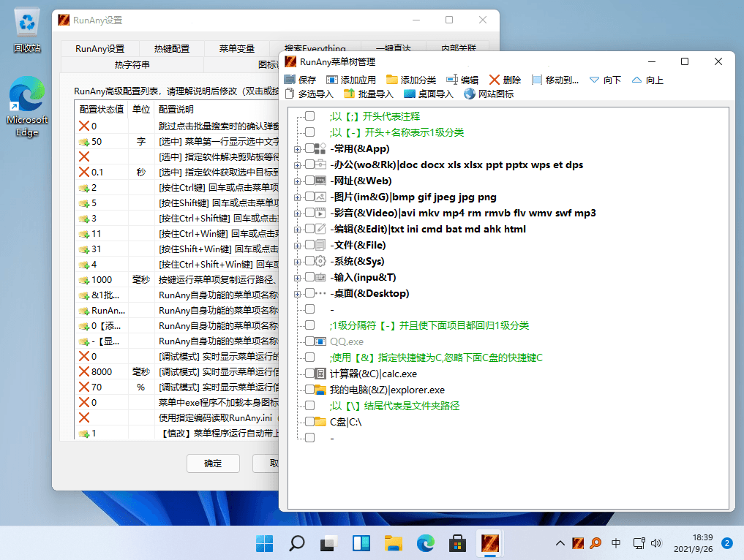Expand the 文件(&File) tree node
744x560 pixels.
tap(298, 246)
